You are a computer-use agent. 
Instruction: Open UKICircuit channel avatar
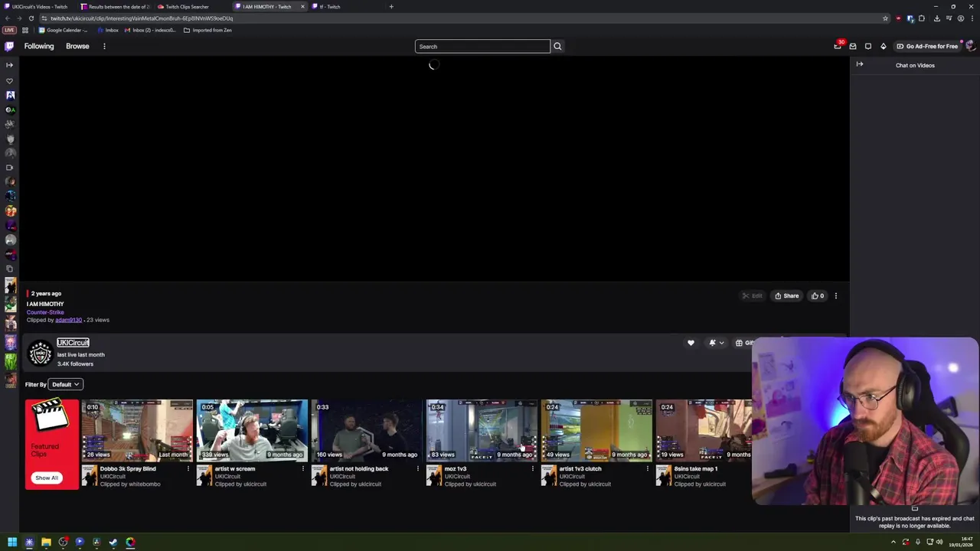coord(40,353)
